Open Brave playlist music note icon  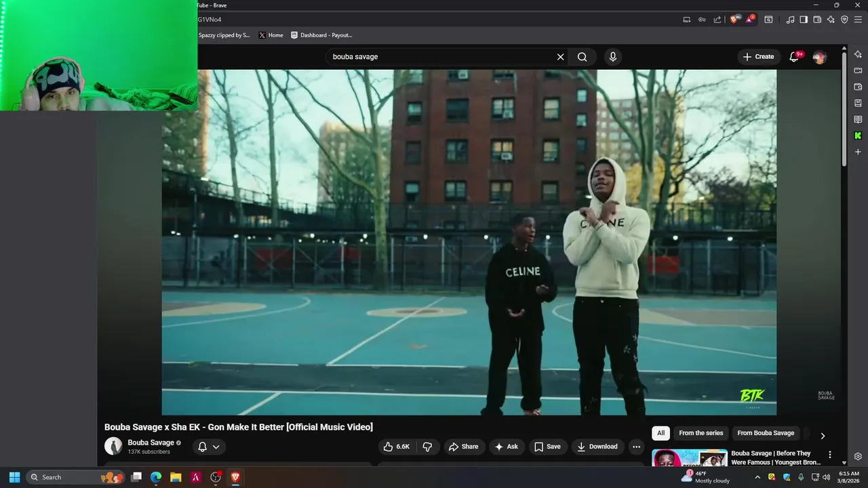(x=790, y=20)
